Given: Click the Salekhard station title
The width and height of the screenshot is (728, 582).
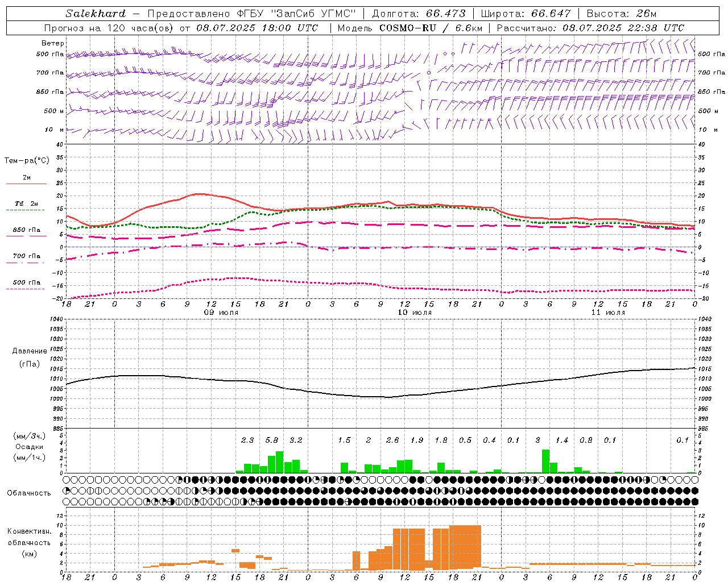Looking at the screenshot, I should pos(96,14).
